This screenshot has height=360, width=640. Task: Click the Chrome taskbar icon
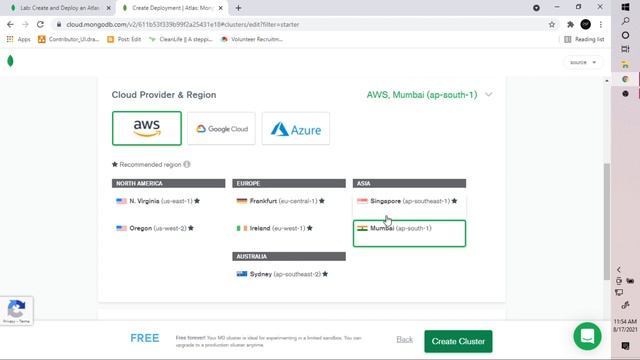(625, 79)
